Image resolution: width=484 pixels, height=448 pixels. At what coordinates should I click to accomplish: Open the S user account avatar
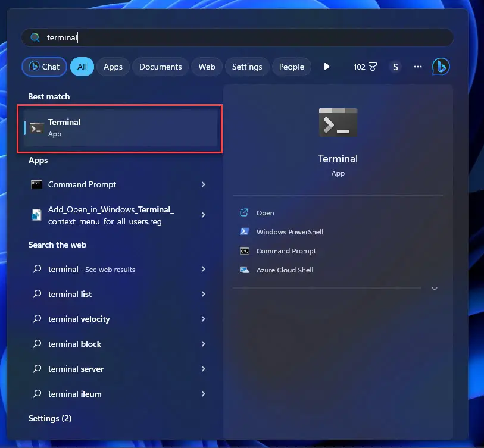(395, 67)
